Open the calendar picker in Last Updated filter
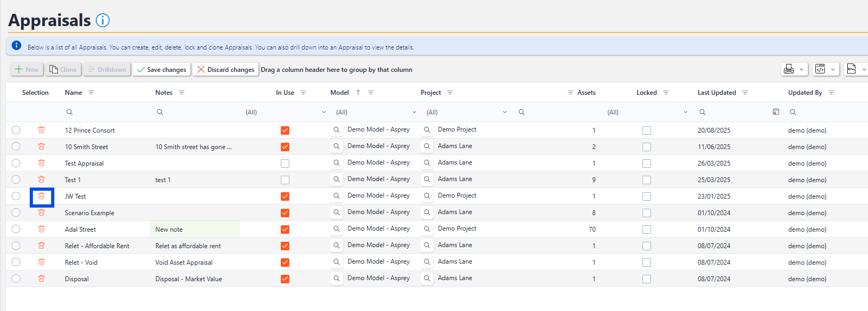Viewport: 868px width, 311px height. tap(776, 112)
